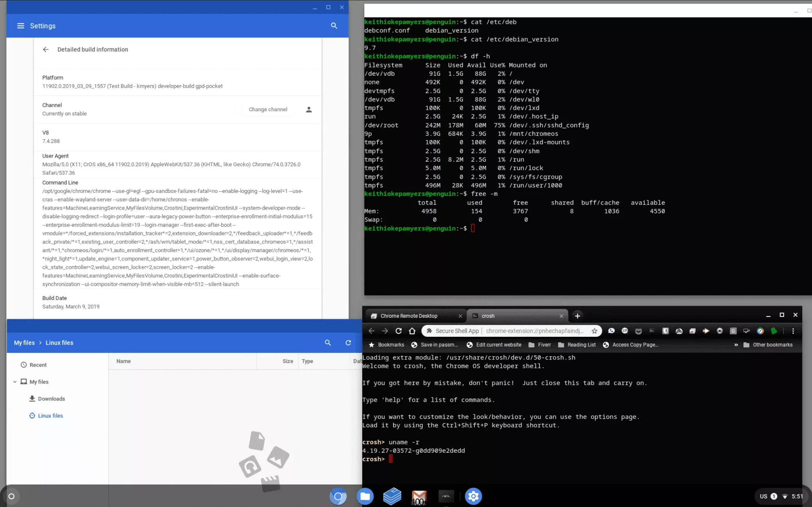Switch to the crosh tab
Viewport: 812px width, 507px height.
517,316
